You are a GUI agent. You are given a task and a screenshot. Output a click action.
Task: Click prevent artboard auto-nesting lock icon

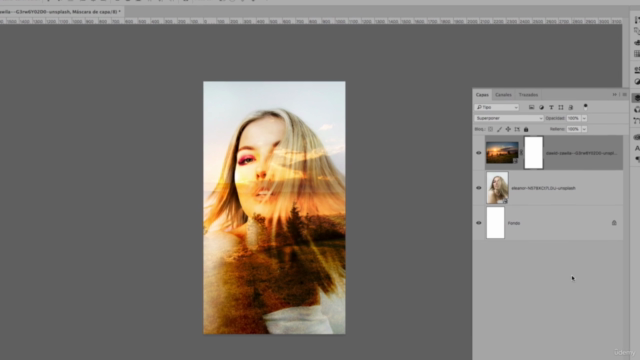517,129
